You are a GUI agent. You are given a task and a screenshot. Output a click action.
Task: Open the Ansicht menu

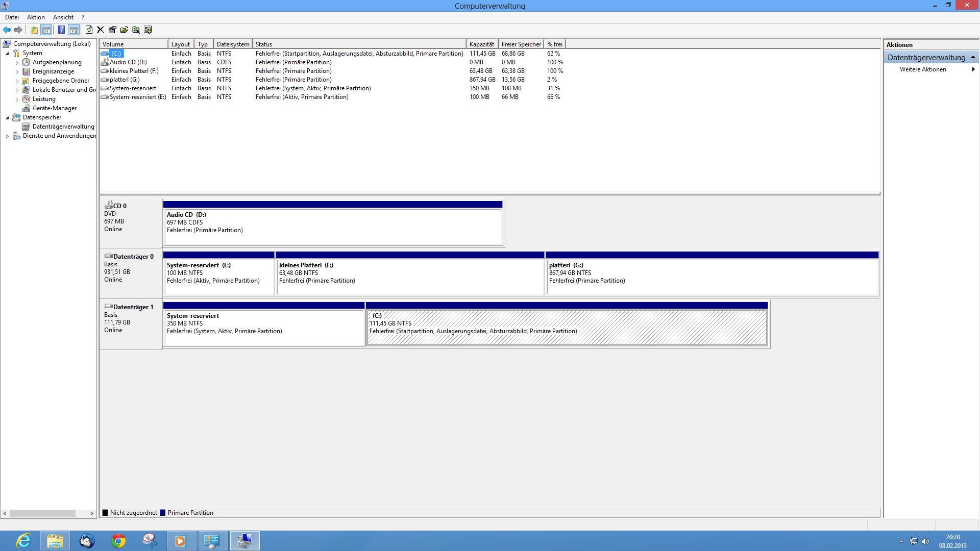pyautogui.click(x=63, y=17)
